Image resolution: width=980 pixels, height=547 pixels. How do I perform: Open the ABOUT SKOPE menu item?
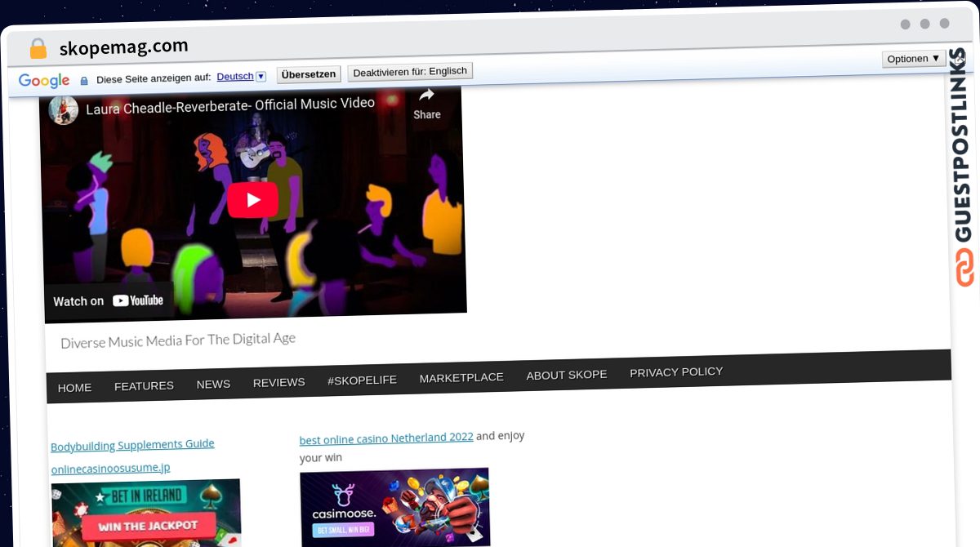point(567,375)
